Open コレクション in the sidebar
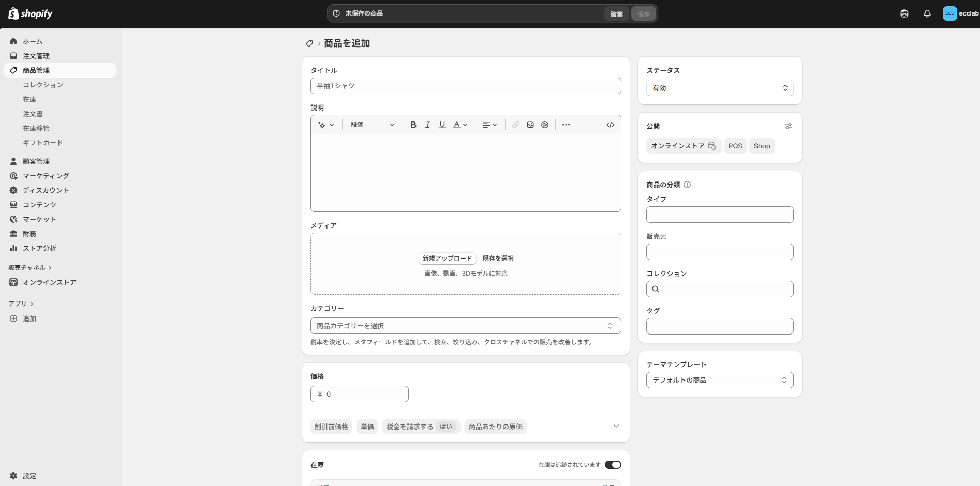Viewport: 980px width, 486px height. click(x=43, y=85)
